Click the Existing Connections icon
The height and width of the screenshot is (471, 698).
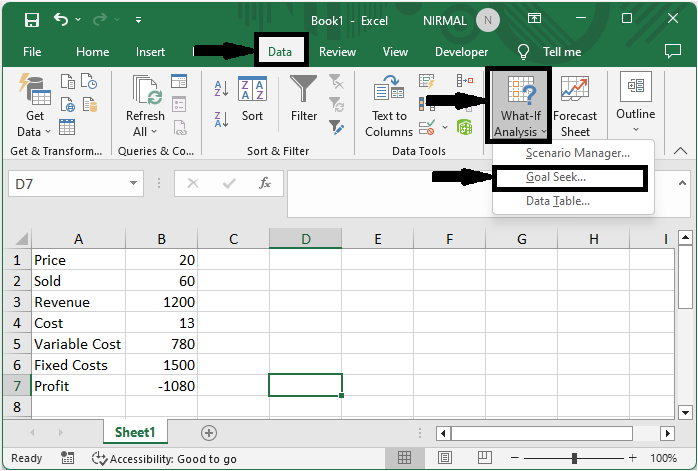pyautogui.click(x=89, y=105)
